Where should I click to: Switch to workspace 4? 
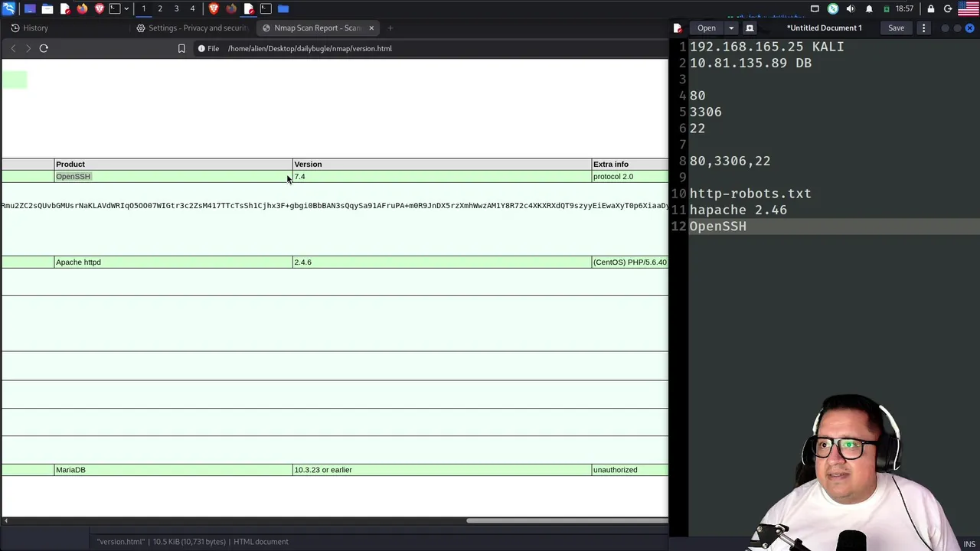coord(192,8)
